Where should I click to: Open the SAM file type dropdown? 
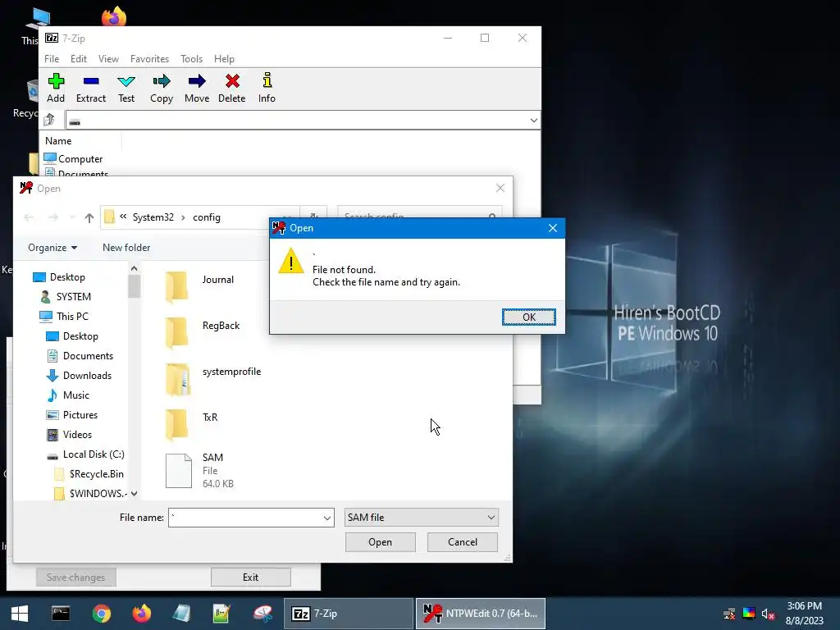pos(421,518)
